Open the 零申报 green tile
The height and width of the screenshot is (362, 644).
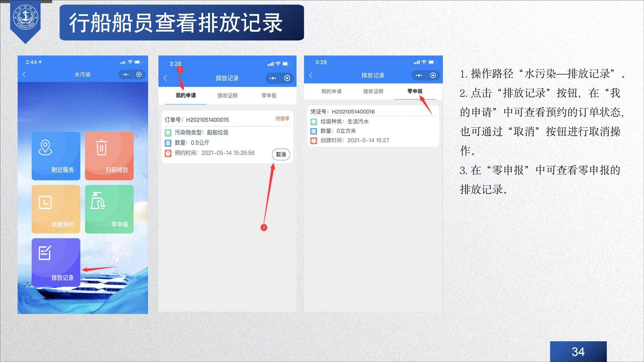point(109,209)
